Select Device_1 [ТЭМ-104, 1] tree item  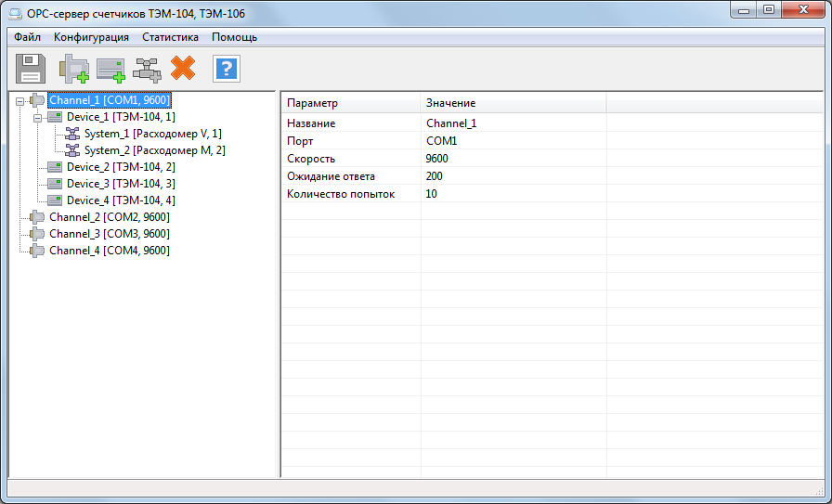pos(121,117)
